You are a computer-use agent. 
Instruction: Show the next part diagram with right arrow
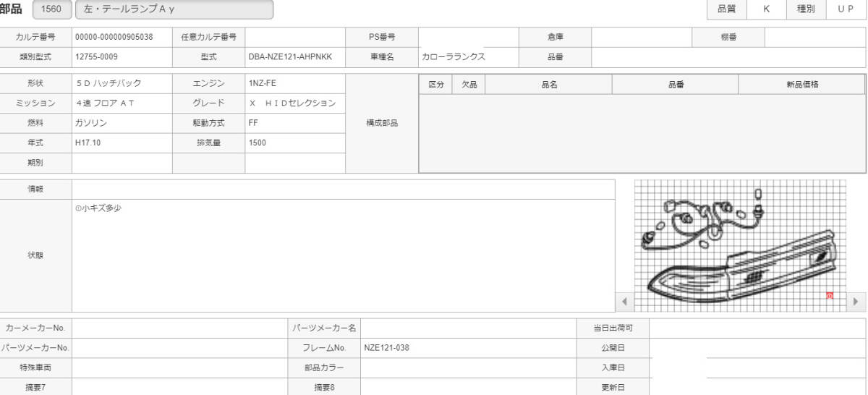point(856,302)
